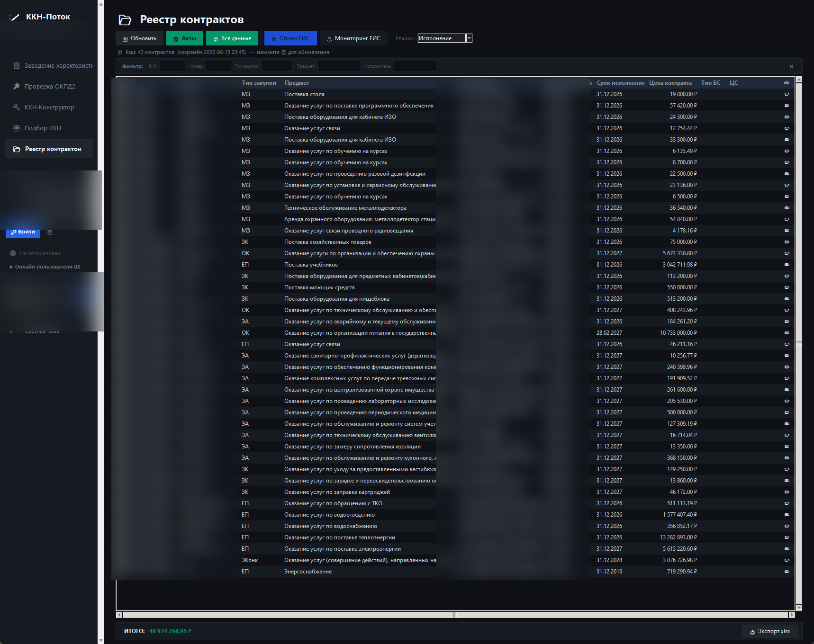The width and height of the screenshot is (814, 644).
Task: Click the link icon in the 'Поставка моющих средств' row
Action: click(787, 287)
